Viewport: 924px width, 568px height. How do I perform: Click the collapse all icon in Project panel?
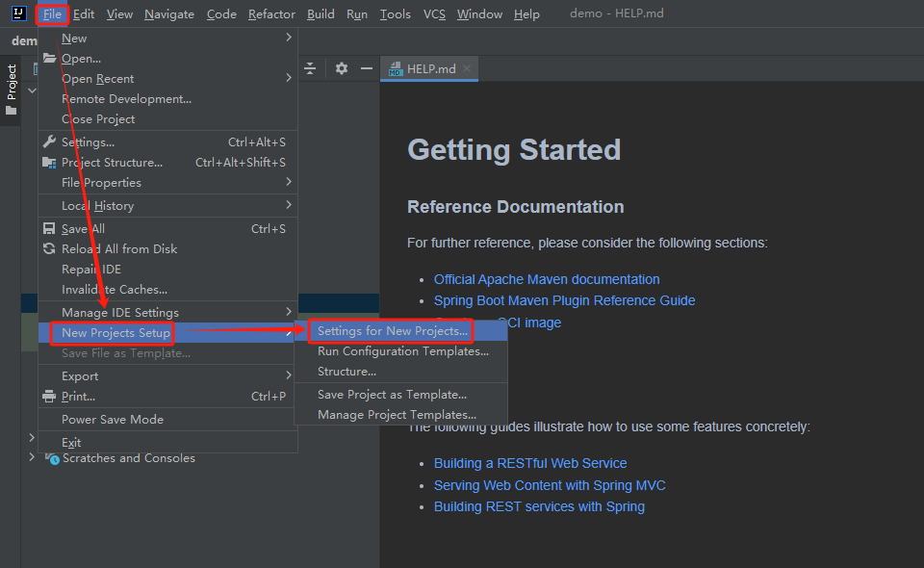[x=310, y=68]
